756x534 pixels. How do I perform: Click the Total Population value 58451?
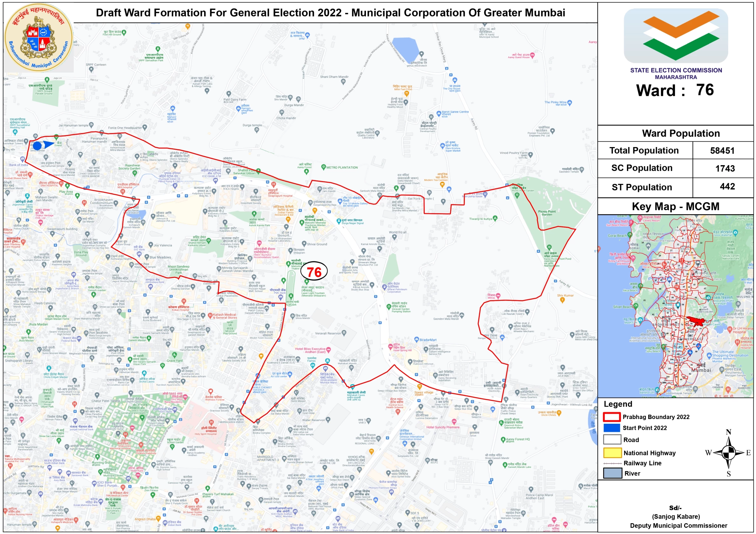(722, 151)
